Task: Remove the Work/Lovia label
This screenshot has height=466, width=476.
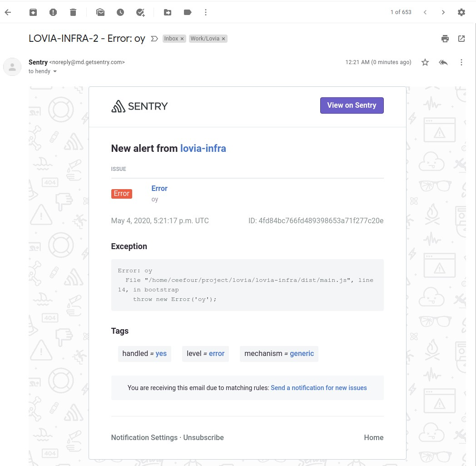Action: pyautogui.click(x=223, y=39)
